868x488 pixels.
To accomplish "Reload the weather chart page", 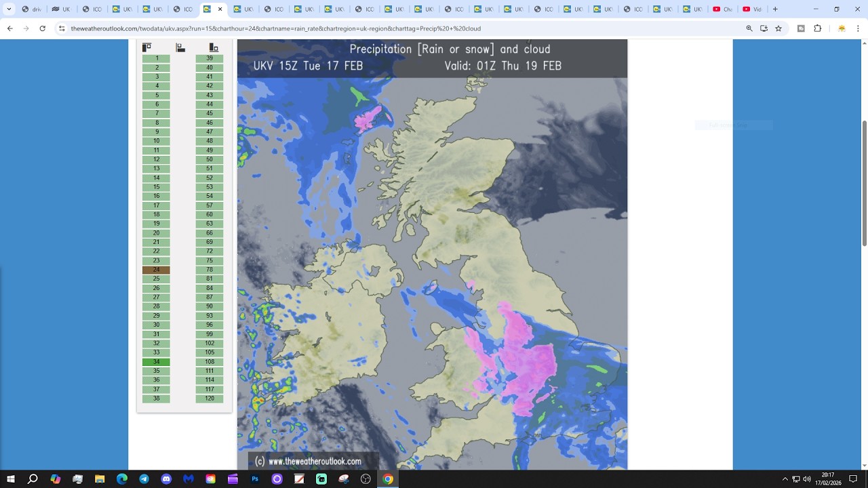I will pos(42,28).
